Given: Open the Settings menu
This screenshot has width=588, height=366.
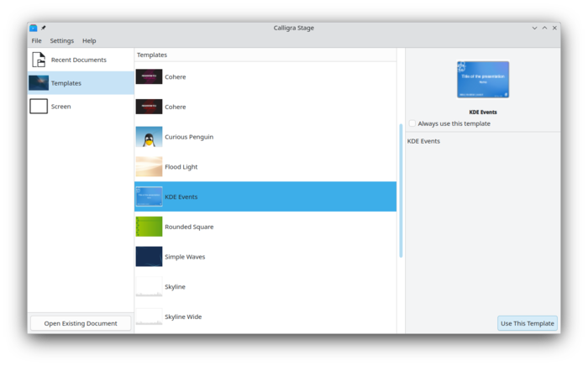Looking at the screenshot, I should click(62, 41).
